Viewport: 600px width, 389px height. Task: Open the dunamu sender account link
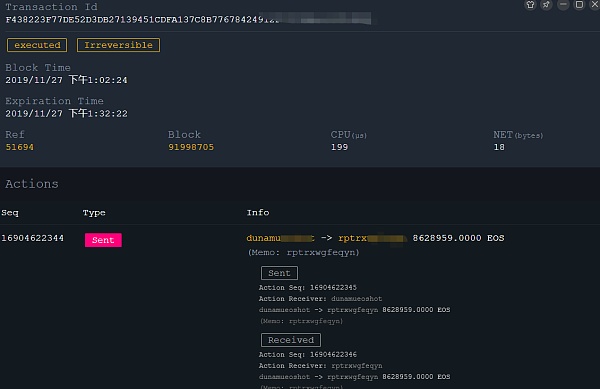point(280,238)
